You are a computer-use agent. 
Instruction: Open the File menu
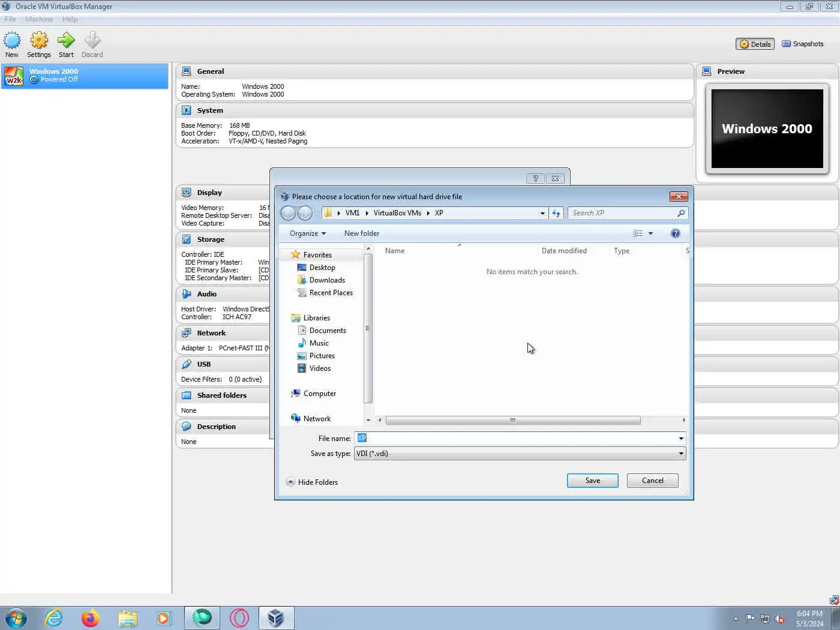(10, 19)
